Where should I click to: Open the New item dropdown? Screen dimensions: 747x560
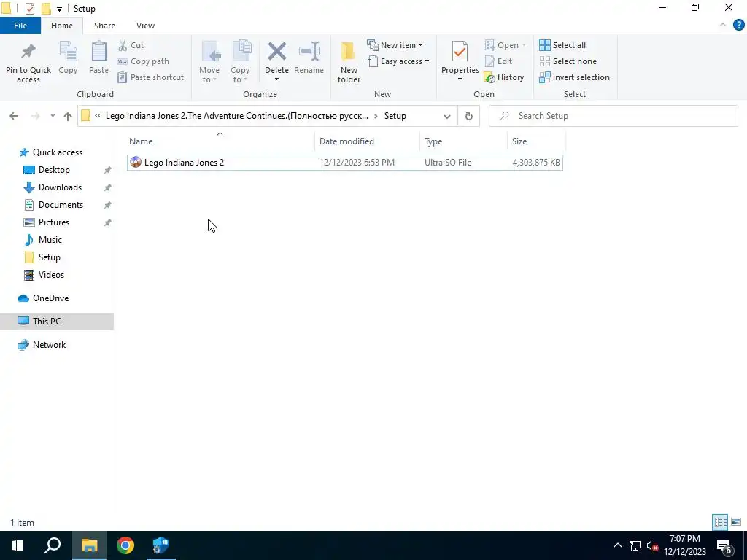[395, 45]
